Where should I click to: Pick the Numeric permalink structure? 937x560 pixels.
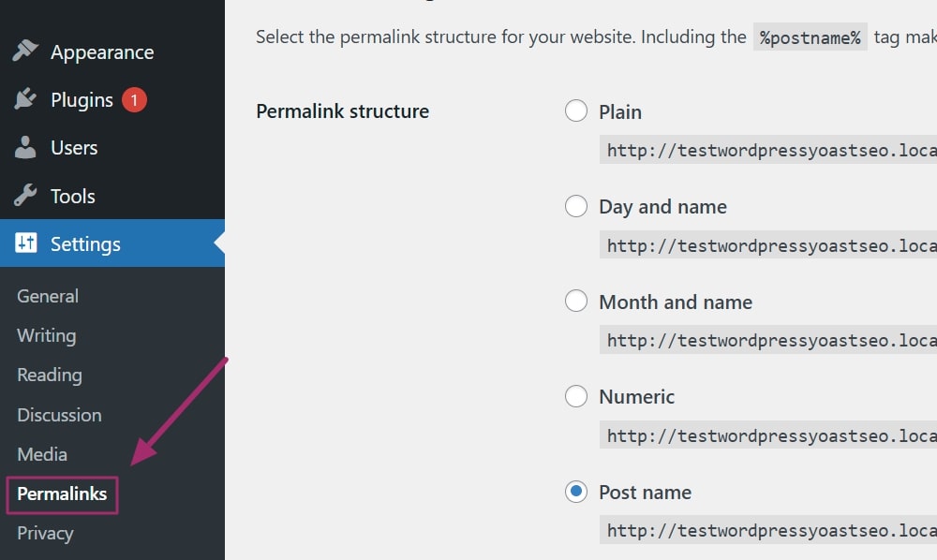pyautogui.click(x=576, y=396)
